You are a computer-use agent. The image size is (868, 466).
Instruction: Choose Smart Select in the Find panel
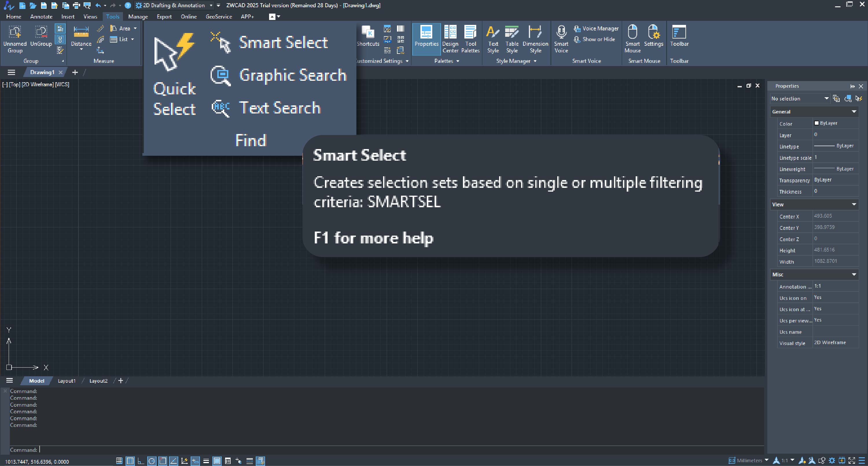click(x=269, y=43)
